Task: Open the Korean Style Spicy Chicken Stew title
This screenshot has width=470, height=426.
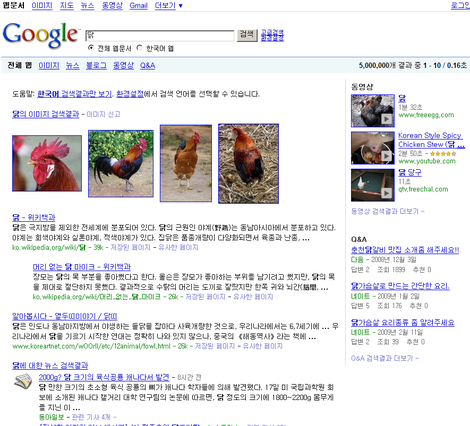Action: [x=431, y=140]
